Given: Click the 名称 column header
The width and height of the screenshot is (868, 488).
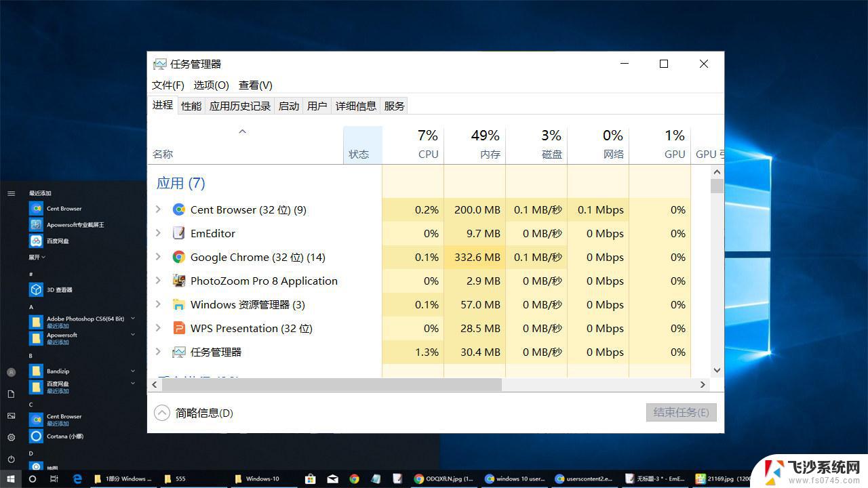Looking at the screenshot, I should click(x=245, y=145).
